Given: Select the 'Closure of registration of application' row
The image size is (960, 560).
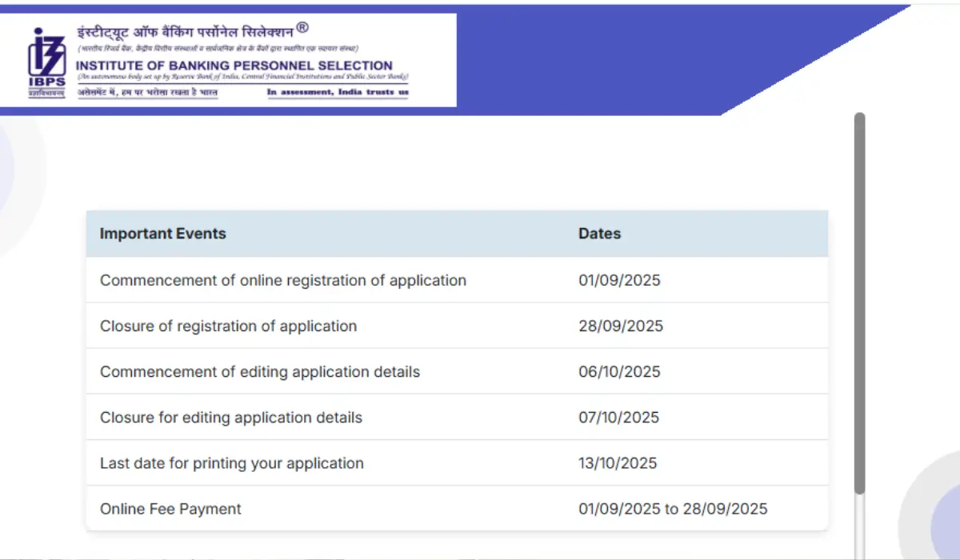Looking at the screenshot, I should tap(228, 326).
